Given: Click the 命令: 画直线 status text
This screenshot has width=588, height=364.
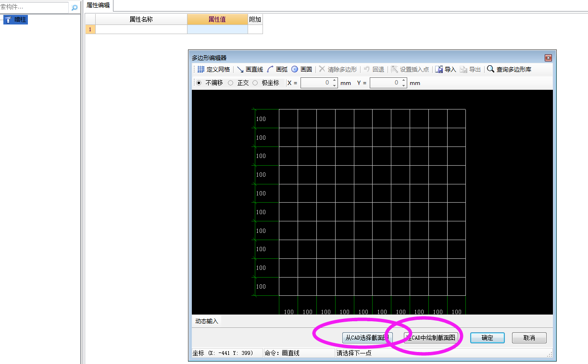Looking at the screenshot, I should (282, 353).
